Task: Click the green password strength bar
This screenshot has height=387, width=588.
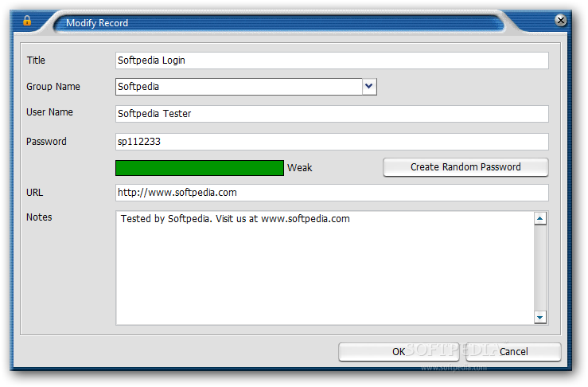Action: [200, 168]
